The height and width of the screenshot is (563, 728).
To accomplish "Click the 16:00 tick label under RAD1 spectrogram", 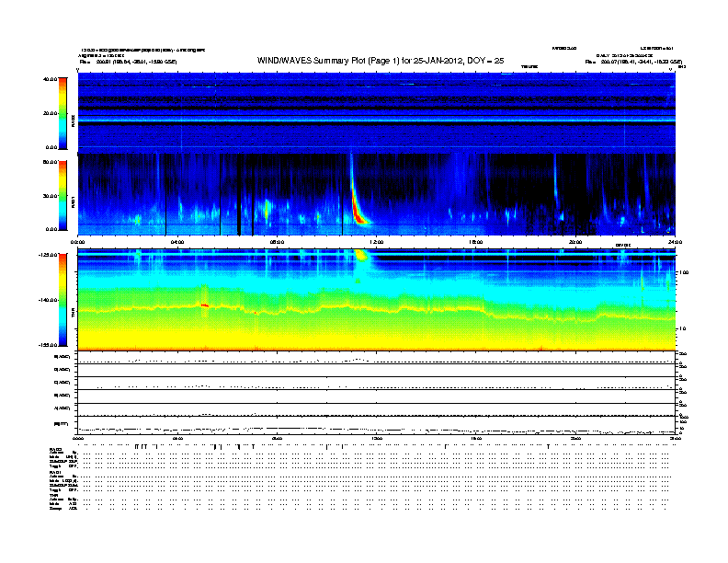I will click(476, 242).
